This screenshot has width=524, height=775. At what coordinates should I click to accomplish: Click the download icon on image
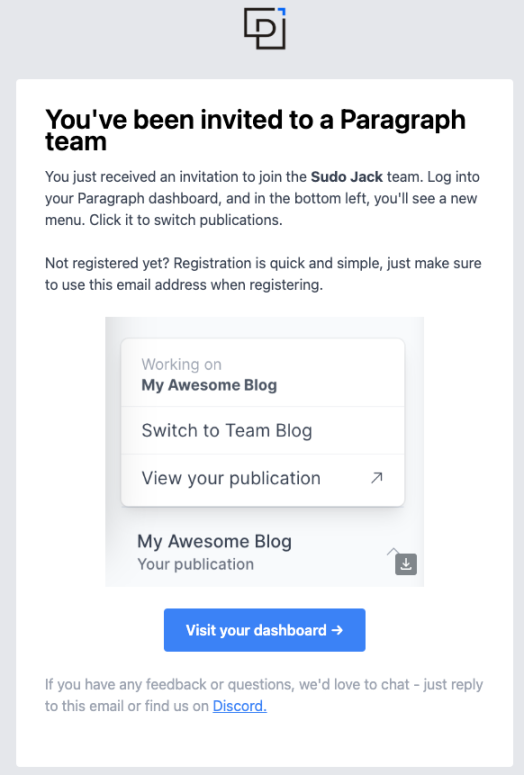point(406,564)
